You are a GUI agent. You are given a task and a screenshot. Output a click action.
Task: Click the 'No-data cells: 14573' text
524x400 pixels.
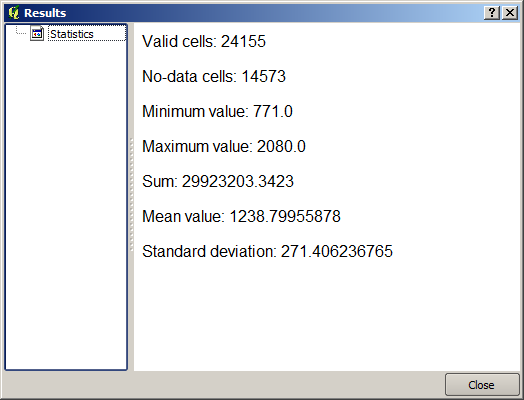pyautogui.click(x=214, y=77)
